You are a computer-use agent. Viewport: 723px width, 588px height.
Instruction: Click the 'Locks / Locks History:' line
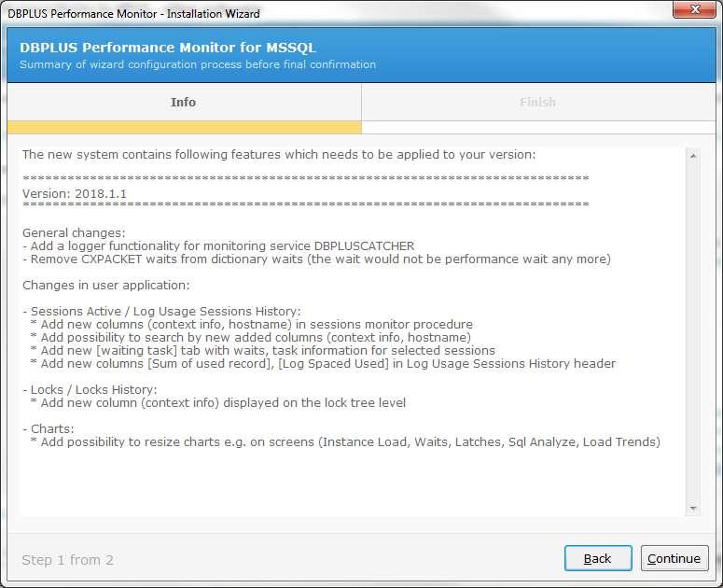click(90, 390)
